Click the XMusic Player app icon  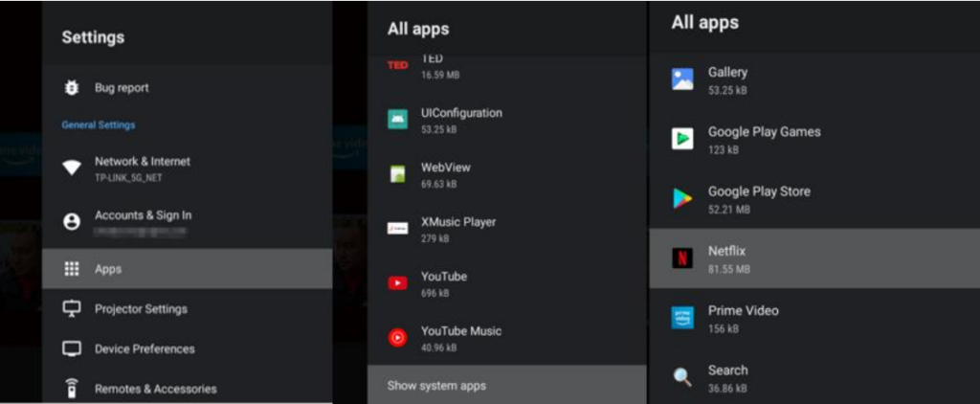pyautogui.click(x=397, y=228)
